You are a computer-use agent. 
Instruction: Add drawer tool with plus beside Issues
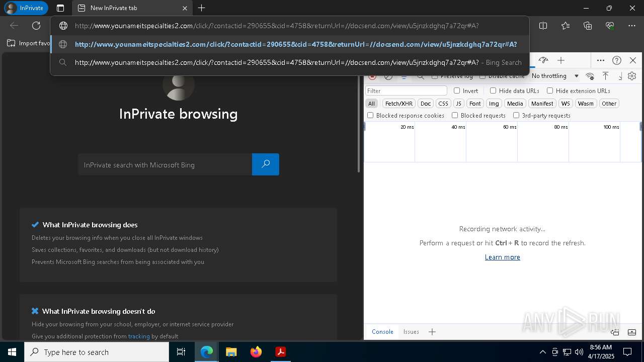click(x=432, y=332)
